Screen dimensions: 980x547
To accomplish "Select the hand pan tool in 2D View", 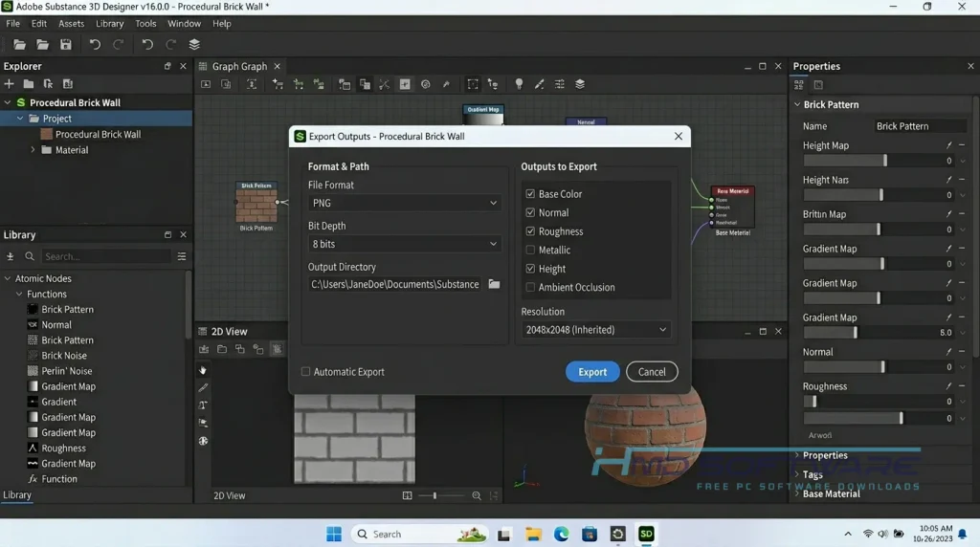I will coord(203,370).
